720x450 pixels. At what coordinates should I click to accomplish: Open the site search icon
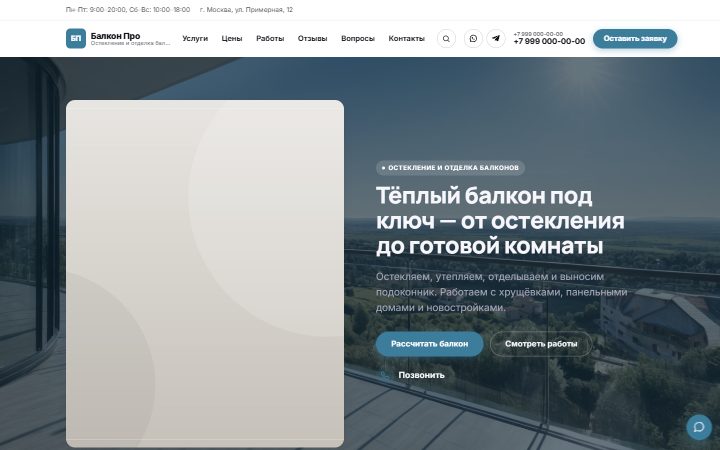pos(446,39)
